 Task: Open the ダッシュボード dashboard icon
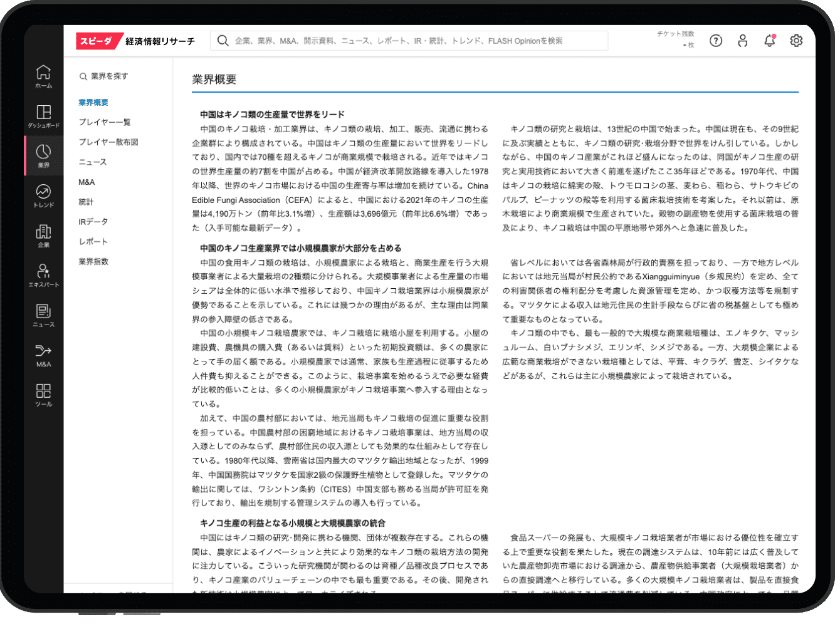tap(43, 116)
